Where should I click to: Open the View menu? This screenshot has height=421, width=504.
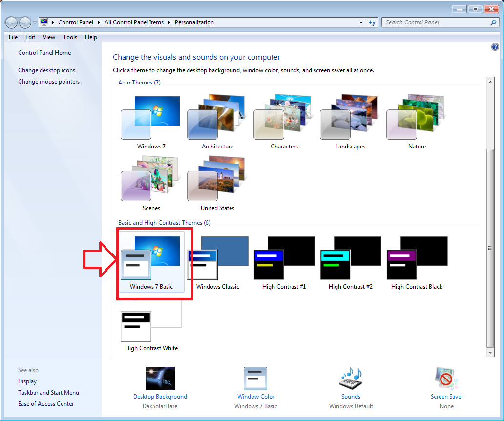49,37
